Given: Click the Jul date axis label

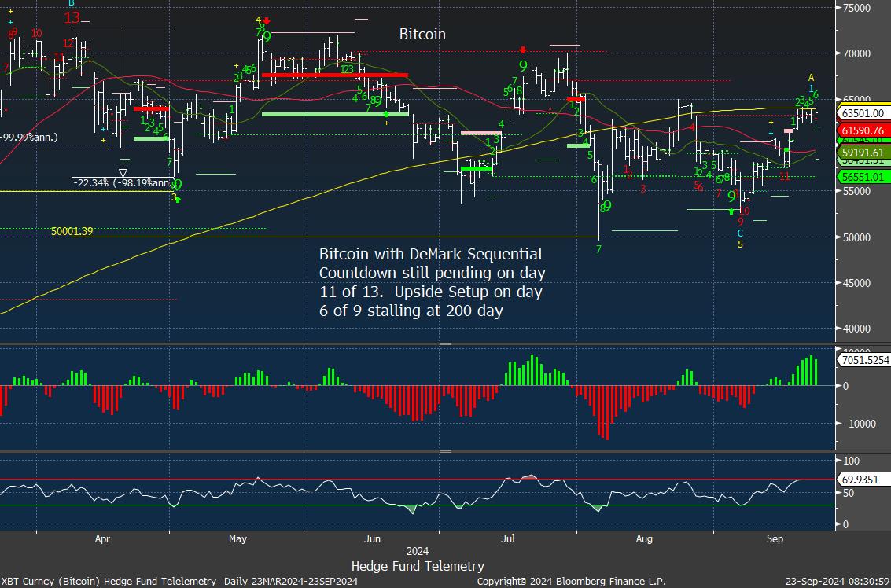Looking at the screenshot, I should pos(508,538).
